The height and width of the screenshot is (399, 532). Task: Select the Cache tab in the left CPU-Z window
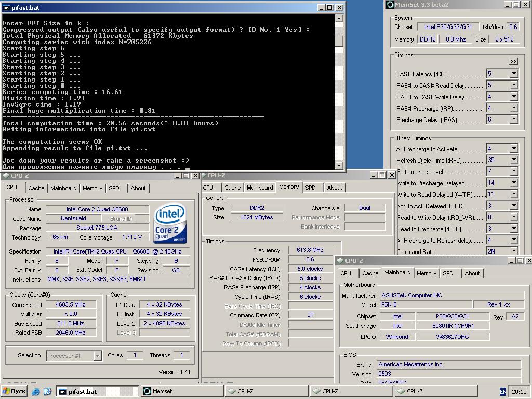point(36,188)
